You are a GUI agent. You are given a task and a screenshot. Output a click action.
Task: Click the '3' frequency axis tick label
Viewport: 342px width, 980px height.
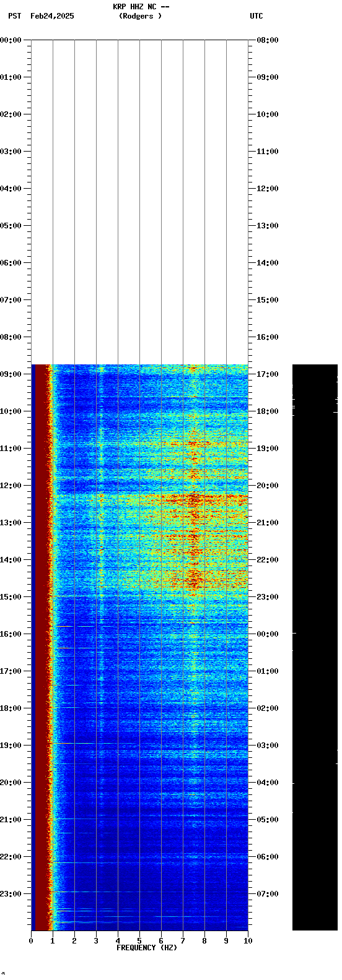[x=96, y=941]
